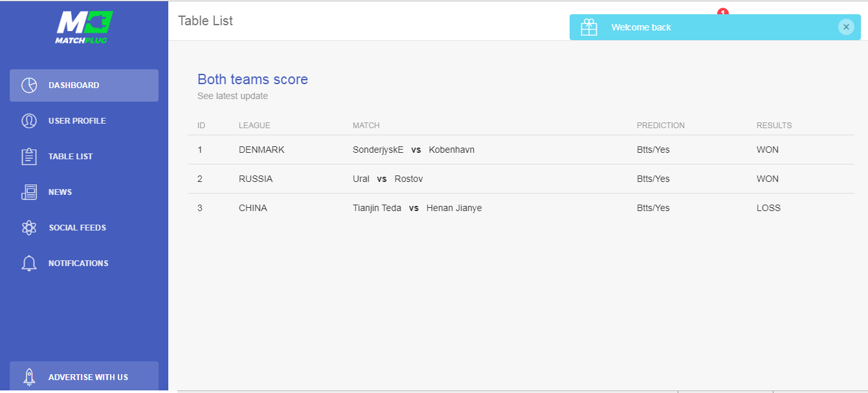Click the MatchPlug logo
This screenshot has height=393, width=868.
click(x=84, y=27)
